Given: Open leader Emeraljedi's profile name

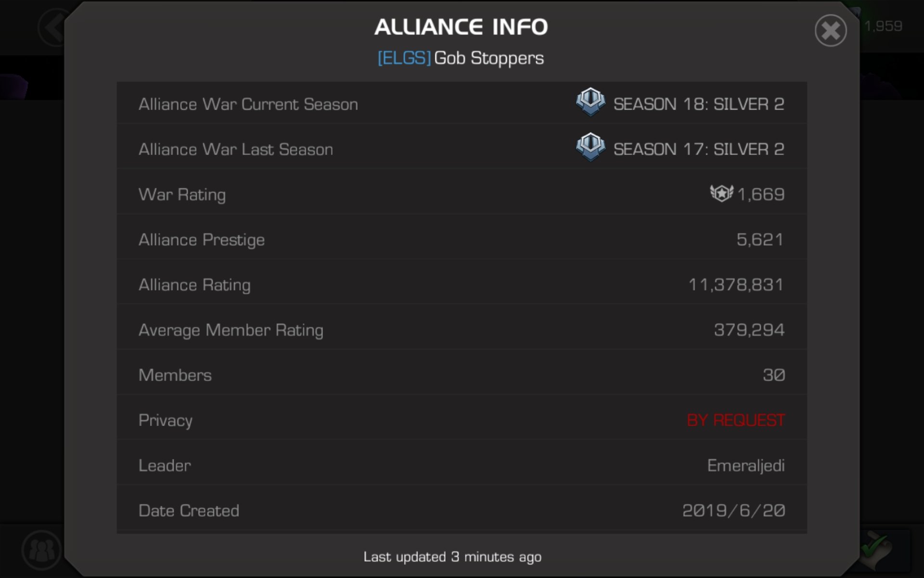Looking at the screenshot, I should coord(746,465).
